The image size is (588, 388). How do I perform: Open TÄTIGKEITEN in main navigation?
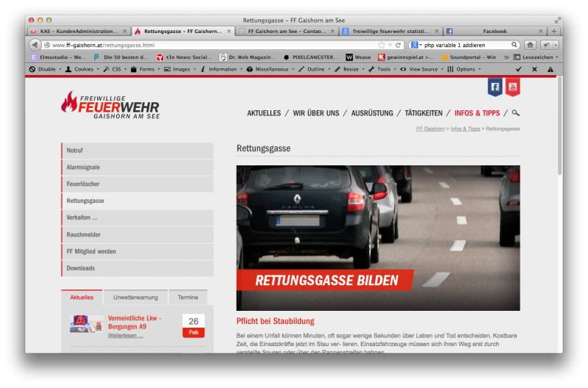pos(424,113)
